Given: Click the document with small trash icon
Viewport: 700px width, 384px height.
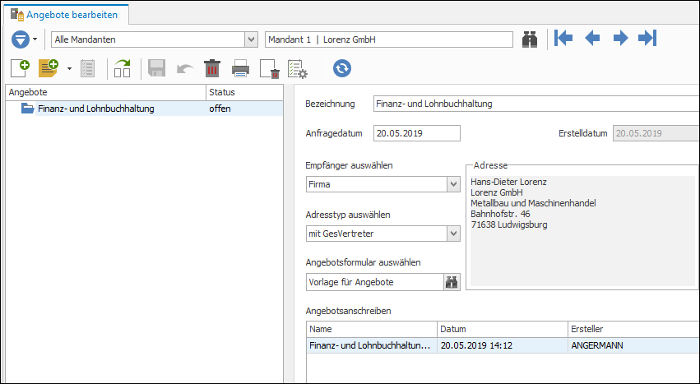Looking at the screenshot, I should click(270, 69).
